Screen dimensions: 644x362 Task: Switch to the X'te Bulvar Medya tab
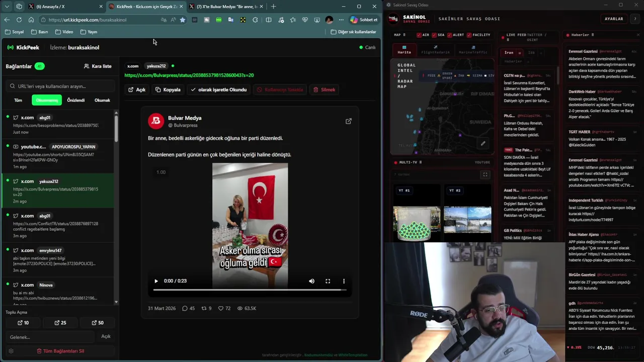(x=226, y=7)
